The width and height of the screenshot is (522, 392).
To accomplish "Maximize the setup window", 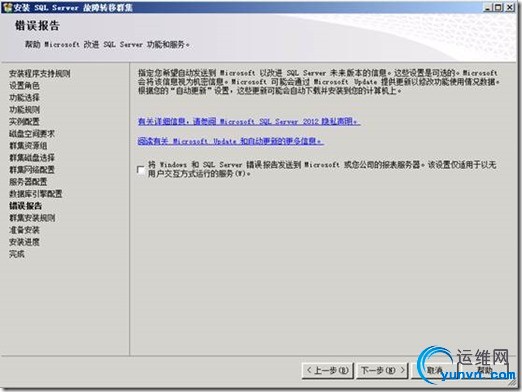I will tap(498, 7).
